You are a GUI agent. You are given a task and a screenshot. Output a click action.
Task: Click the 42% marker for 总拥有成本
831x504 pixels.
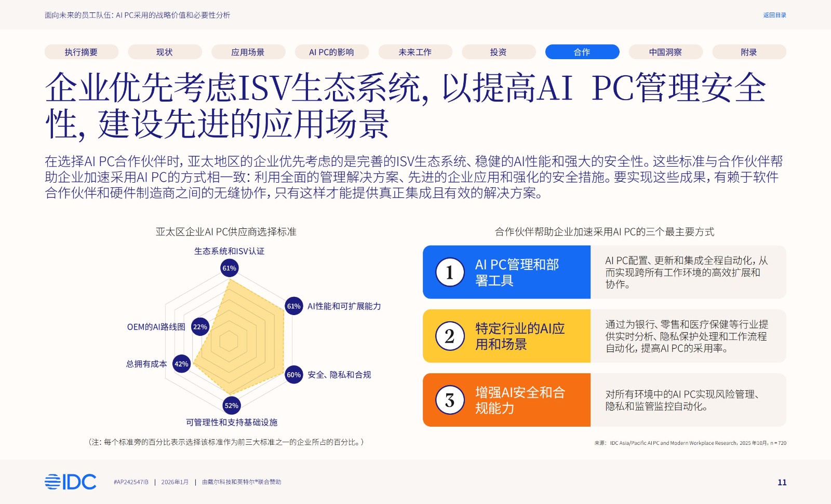(181, 364)
